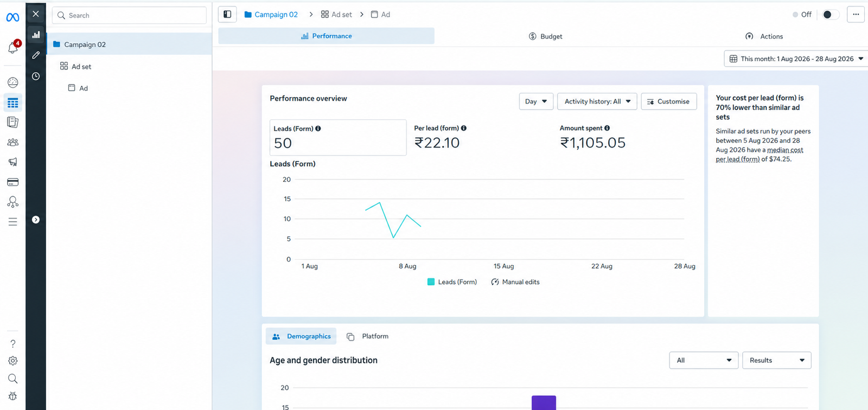Viewport: 868px width, 410px height.
Task: Click the megaphone advertising icon
Action: pyautogui.click(x=13, y=162)
